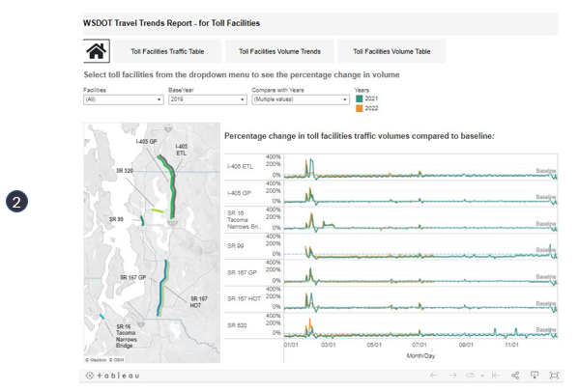Expand the Compare with Years dropdown
579x392 pixels.
pos(301,99)
